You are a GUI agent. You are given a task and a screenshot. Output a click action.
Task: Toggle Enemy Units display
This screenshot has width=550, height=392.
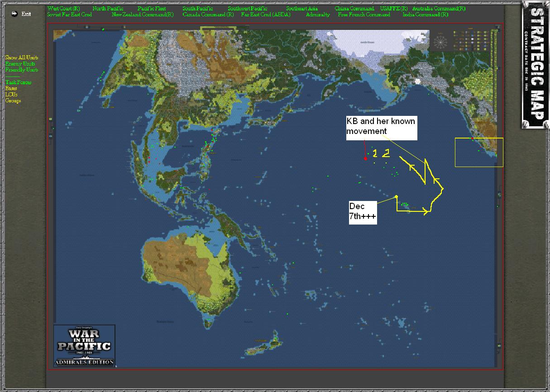[20, 64]
